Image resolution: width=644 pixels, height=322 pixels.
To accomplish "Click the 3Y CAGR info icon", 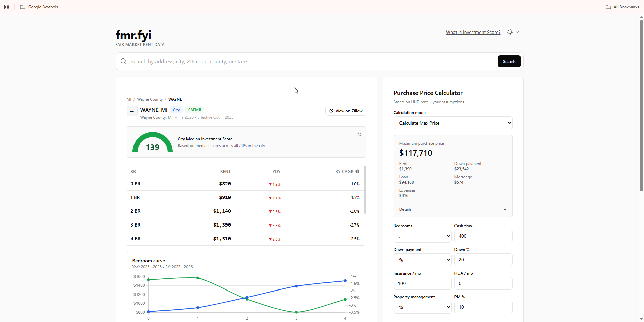I will tap(357, 171).
